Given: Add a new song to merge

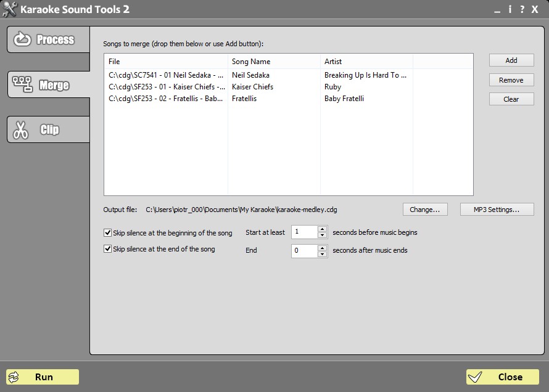Looking at the screenshot, I should 511,60.
